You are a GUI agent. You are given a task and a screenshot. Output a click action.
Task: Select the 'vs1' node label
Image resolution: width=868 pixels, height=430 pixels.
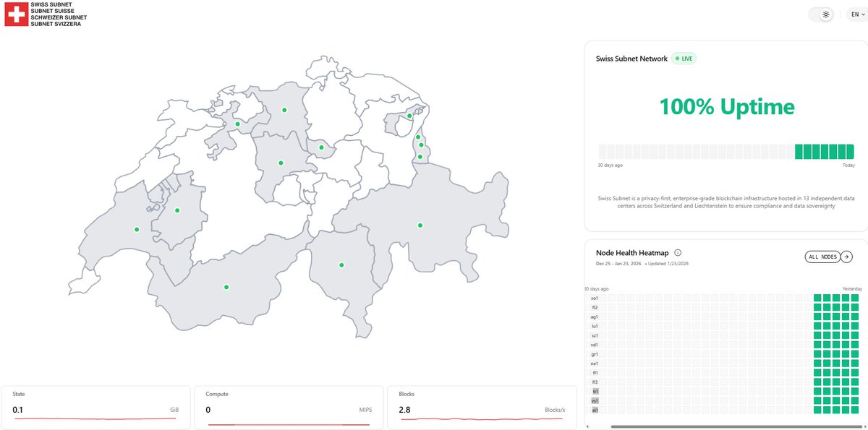click(595, 400)
